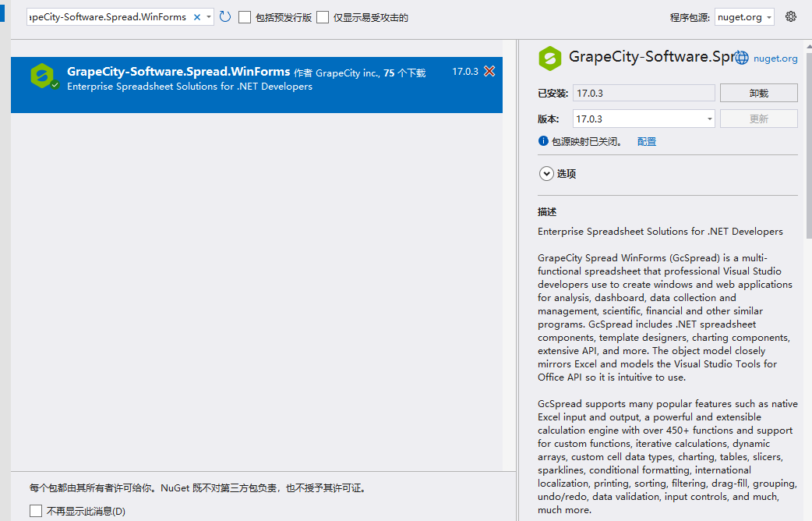Click the 描述 description heading
This screenshot has height=521, width=812.
[x=547, y=212]
